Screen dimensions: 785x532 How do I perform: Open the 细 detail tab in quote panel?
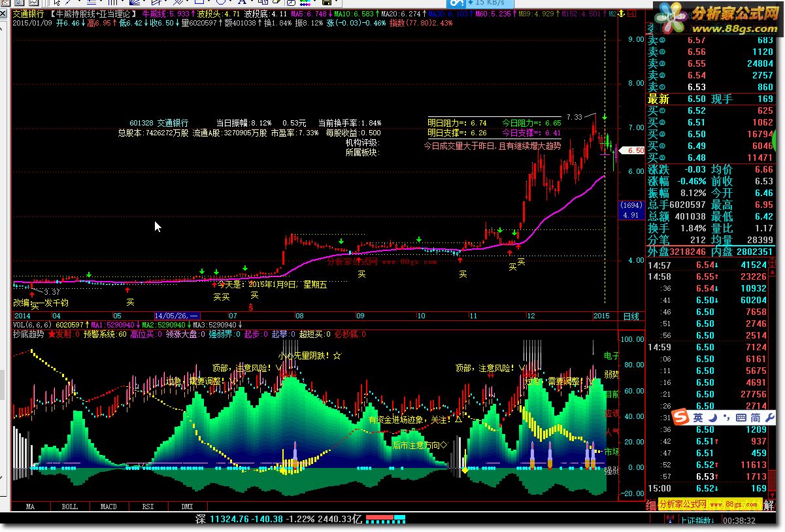point(651,505)
